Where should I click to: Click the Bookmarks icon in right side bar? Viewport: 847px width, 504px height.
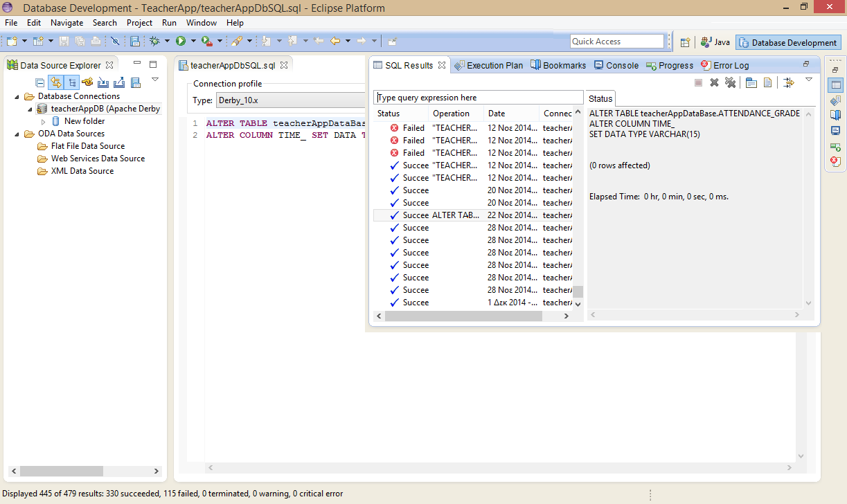click(835, 115)
